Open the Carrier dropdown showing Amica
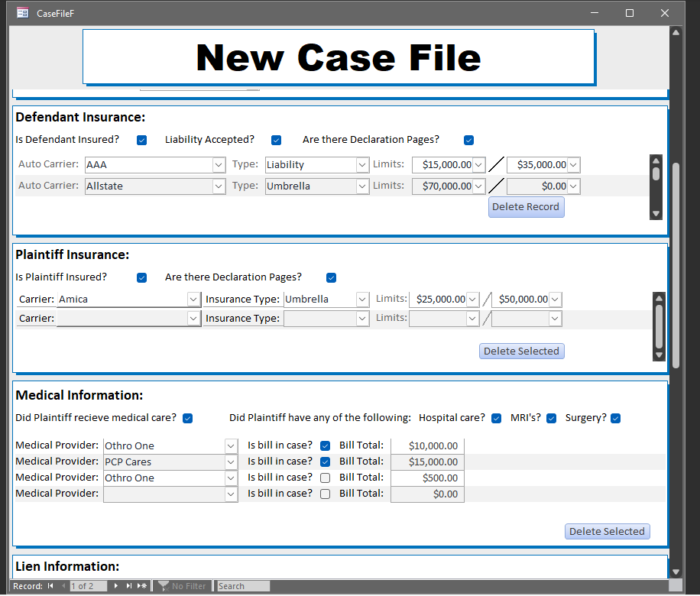 click(193, 299)
